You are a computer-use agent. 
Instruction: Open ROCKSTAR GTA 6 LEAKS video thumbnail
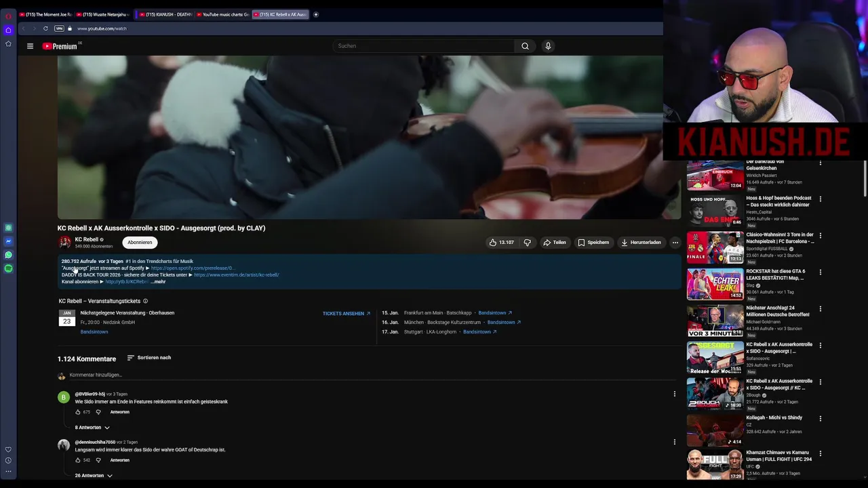pos(715,284)
